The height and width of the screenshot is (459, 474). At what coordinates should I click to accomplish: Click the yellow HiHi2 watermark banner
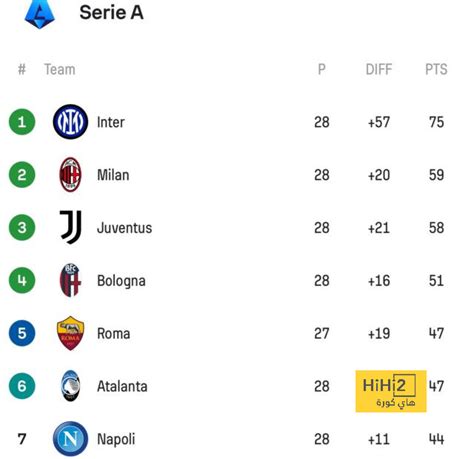391,391
